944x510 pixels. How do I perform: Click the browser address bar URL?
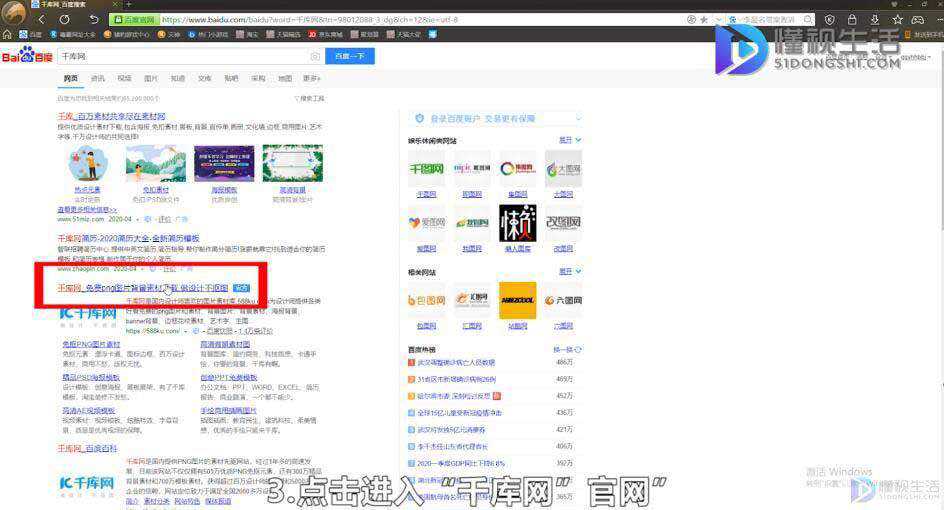(310, 20)
